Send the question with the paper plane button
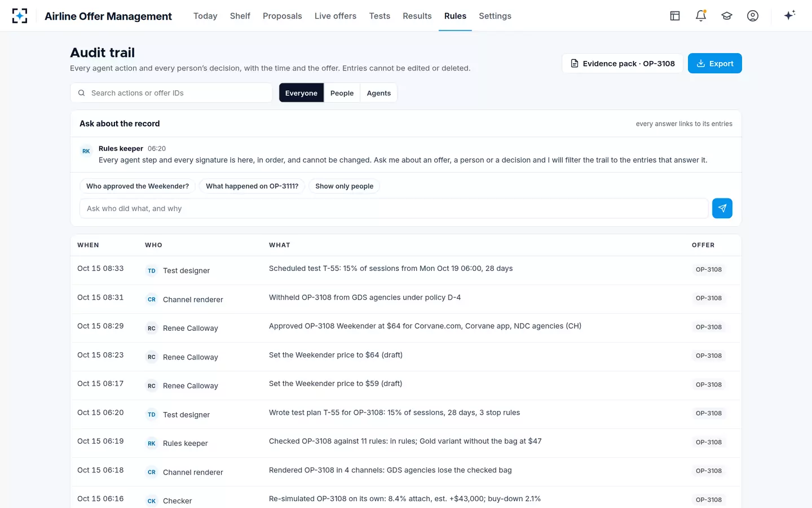 [722, 208]
